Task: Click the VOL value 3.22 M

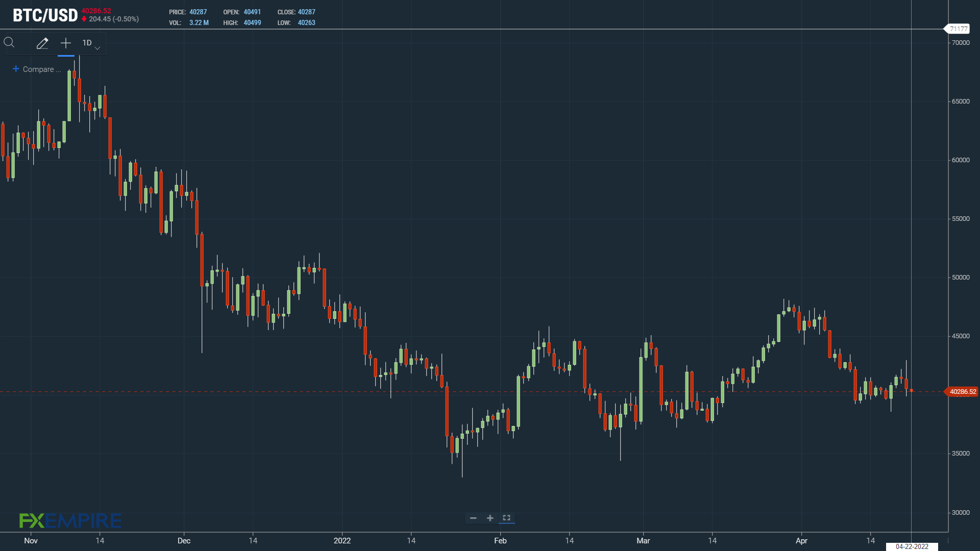Action: click(199, 23)
